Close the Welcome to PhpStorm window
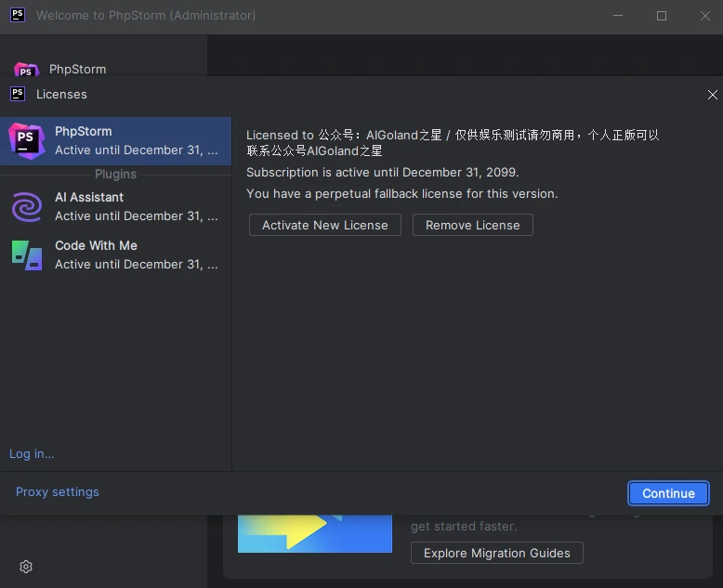723x588 pixels. pos(705,16)
